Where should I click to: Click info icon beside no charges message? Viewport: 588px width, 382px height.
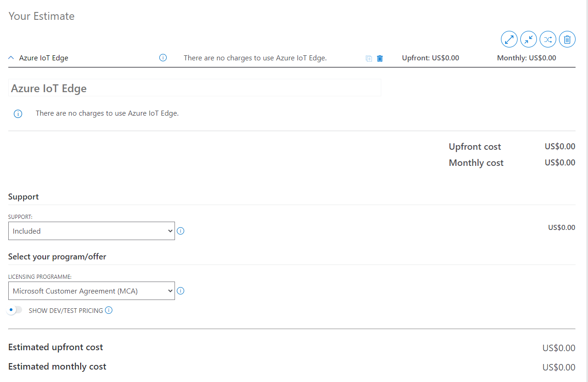pyautogui.click(x=18, y=114)
